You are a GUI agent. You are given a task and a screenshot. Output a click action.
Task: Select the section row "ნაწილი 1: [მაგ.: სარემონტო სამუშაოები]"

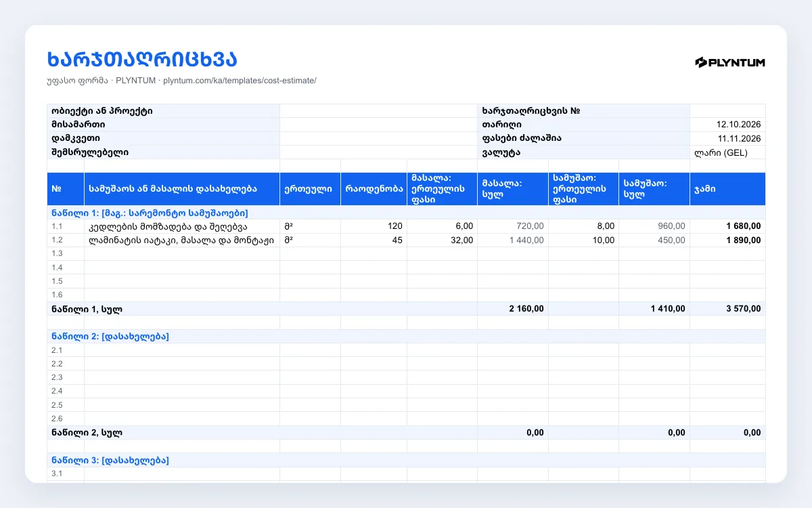(406, 213)
